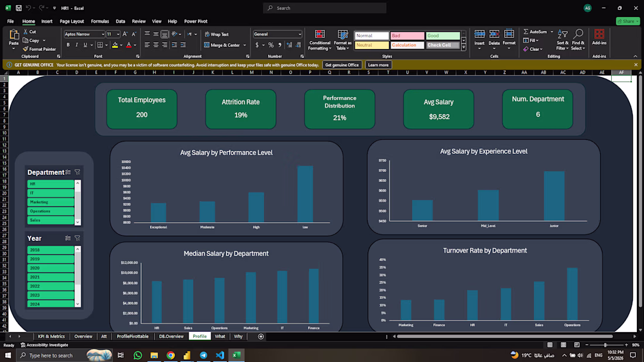Open the Power Pivot ribbon tab
Viewport: 644px width, 362px height.
[x=196, y=21]
